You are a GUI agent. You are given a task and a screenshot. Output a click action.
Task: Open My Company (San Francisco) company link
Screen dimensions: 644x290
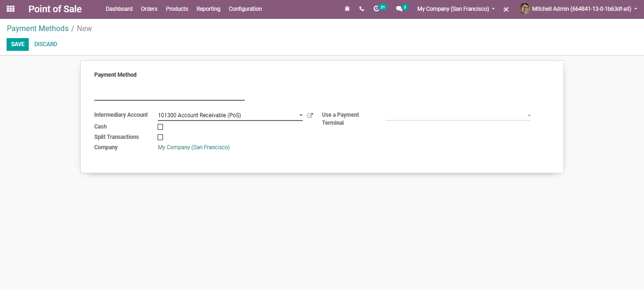(194, 147)
